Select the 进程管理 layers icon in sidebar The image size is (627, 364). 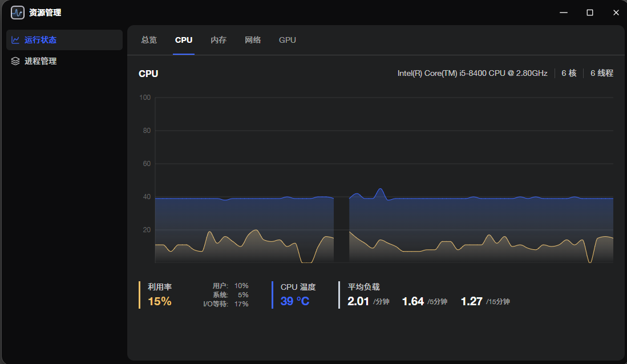(x=15, y=61)
